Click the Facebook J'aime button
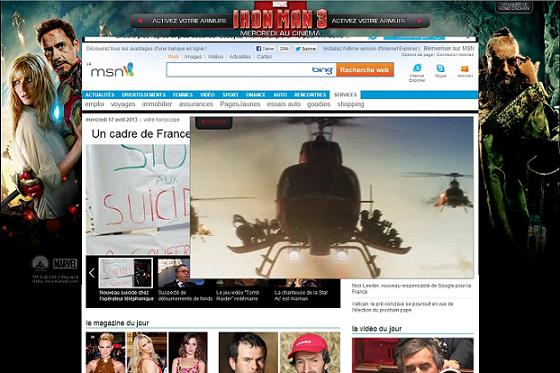The image size is (560, 373). 265,49
